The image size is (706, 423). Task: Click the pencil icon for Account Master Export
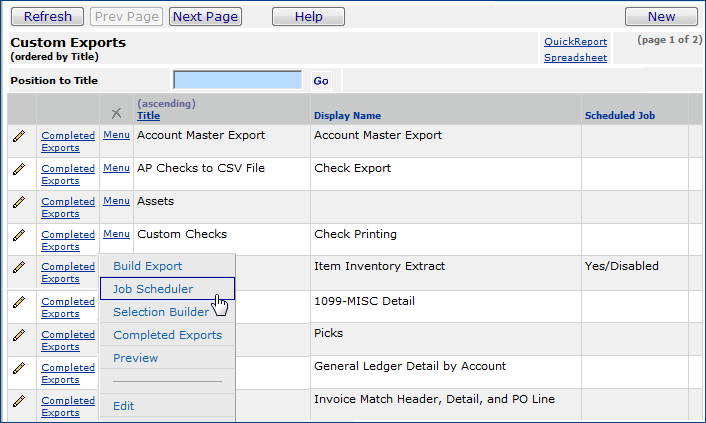click(x=18, y=137)
